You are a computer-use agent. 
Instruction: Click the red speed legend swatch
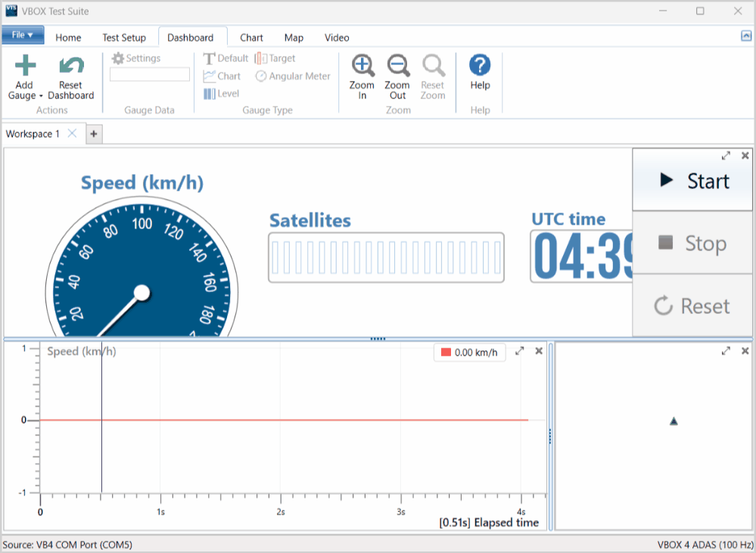pyautogui.click(x=446, y=353)
